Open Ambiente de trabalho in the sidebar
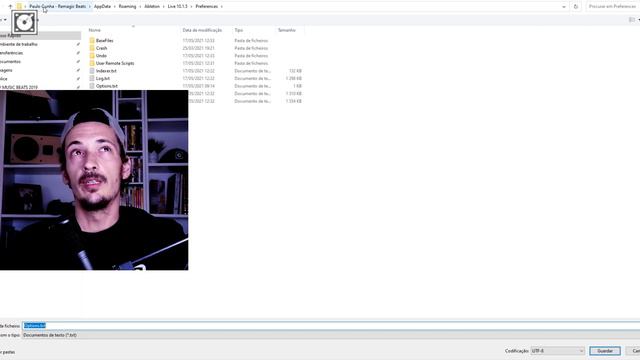The width and height of the screenshot is (640, 360). point(18,44)
